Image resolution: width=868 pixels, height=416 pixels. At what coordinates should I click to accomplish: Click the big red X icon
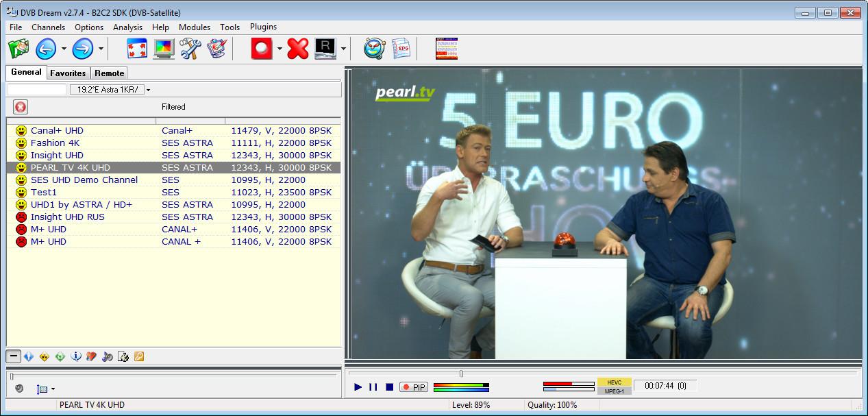click(x=298, y=49)
